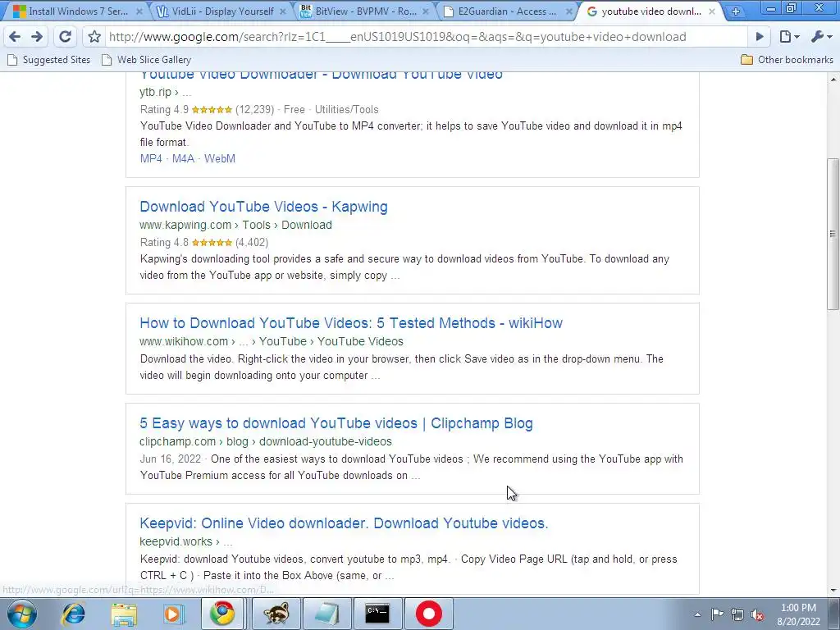Viewport: 840px width, 630px height.
Task: Click the page vertical scrollbar thumb
Action: click(833, 234)
